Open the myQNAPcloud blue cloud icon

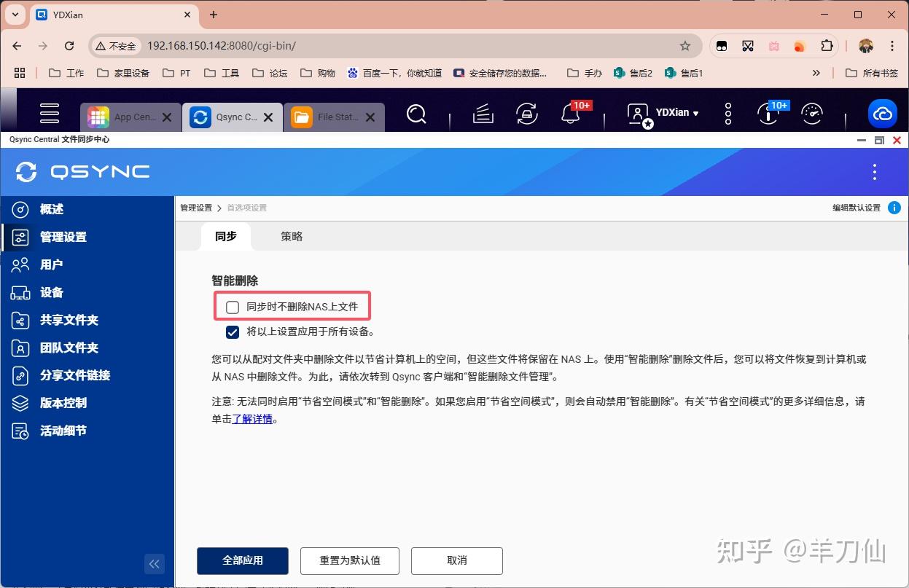[x=882, y=114]
